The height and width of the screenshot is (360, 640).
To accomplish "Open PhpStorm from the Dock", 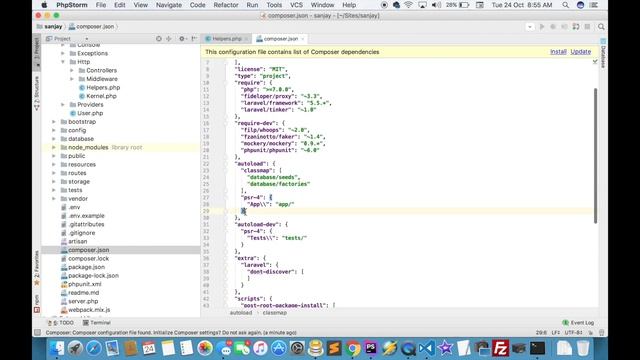I will pos(371,348).
